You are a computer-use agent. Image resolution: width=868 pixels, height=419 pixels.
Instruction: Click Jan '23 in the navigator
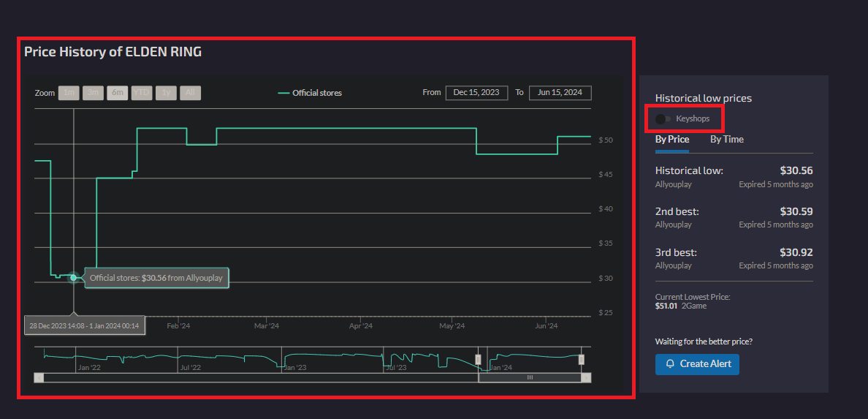(294, 368)
